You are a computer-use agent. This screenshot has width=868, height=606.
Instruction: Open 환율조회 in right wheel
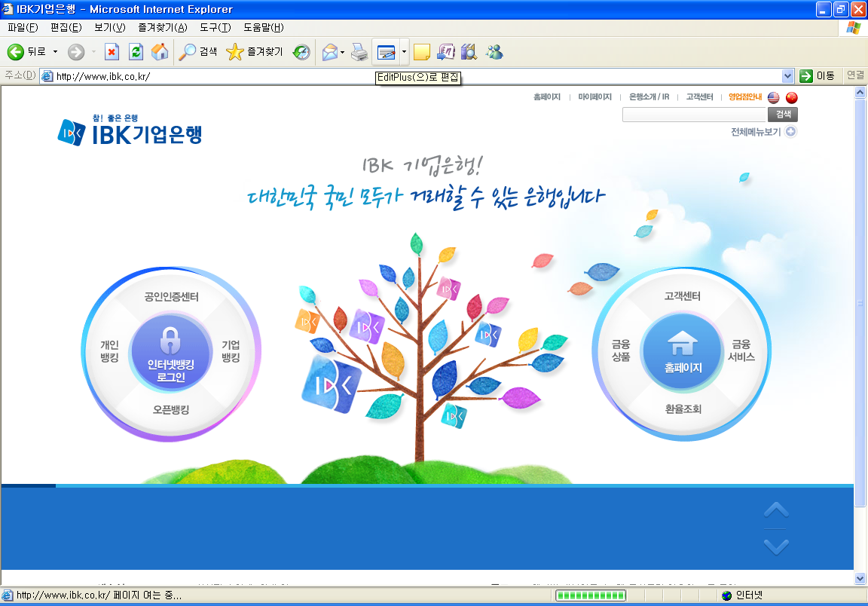[x=683, y=409]
